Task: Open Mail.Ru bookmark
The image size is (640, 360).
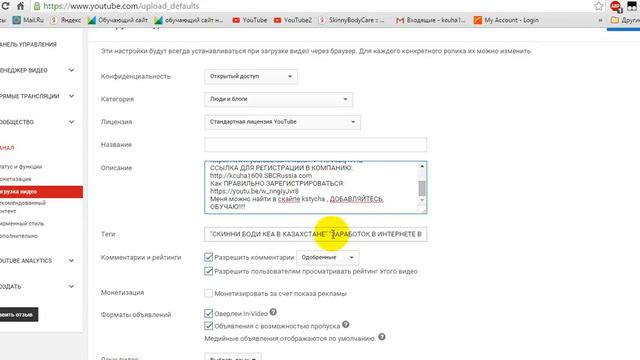Action: [x=28, y=20]
